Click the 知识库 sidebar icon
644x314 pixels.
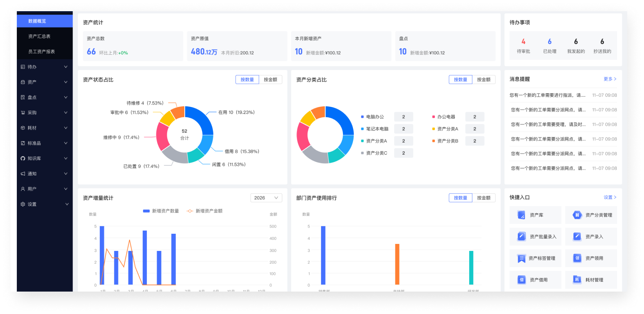pyautogui.click(x=23, y=158)
